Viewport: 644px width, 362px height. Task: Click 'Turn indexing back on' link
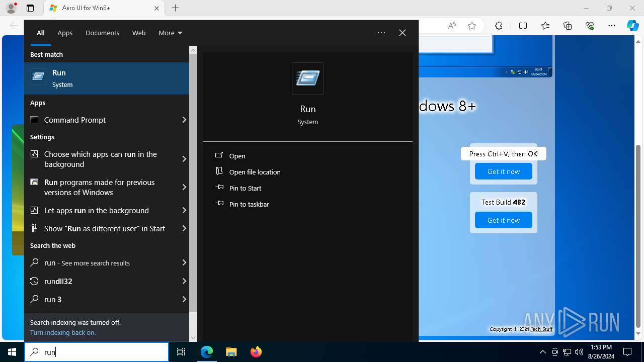[x=63, y=332]
